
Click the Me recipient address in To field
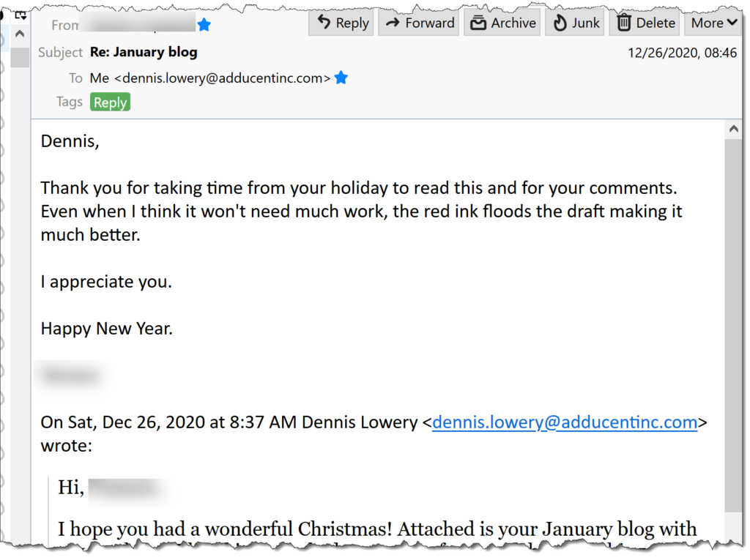[210, 78]
